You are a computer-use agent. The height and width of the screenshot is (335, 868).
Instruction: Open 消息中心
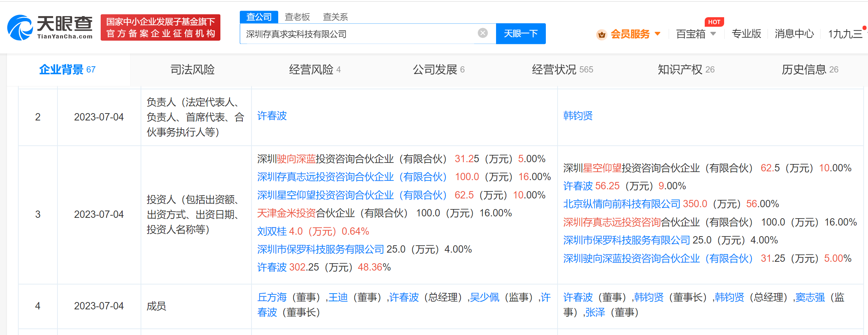click(794, 34)
